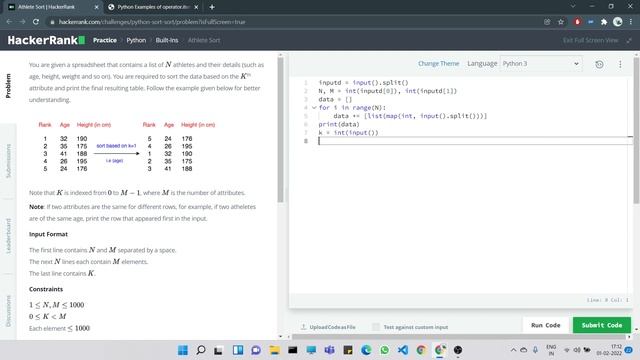The image size is (640, 360).
Task: Open Widgets on the taskbar
Action: click(x=238, y=350)
